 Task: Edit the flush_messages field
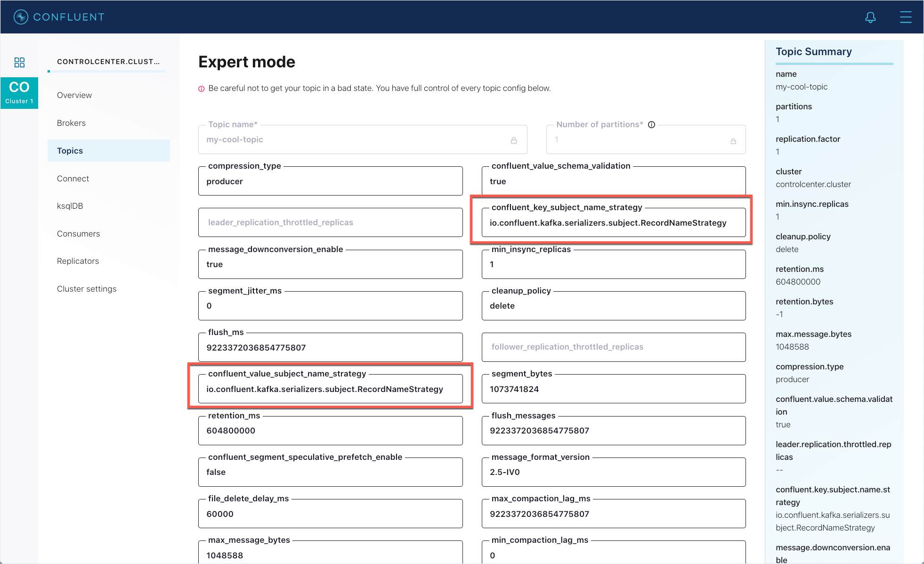[x=614, y=431]
